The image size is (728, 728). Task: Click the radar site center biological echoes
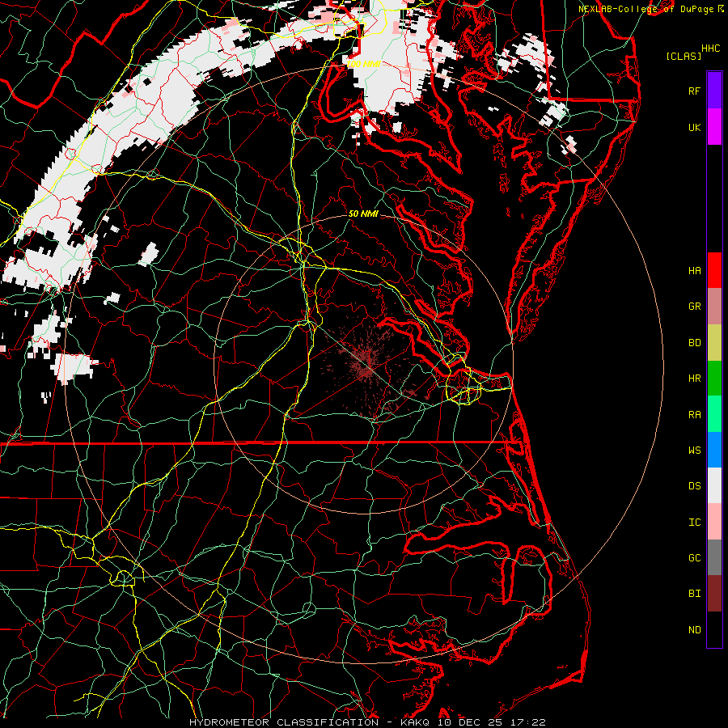[x=365, y=363]
